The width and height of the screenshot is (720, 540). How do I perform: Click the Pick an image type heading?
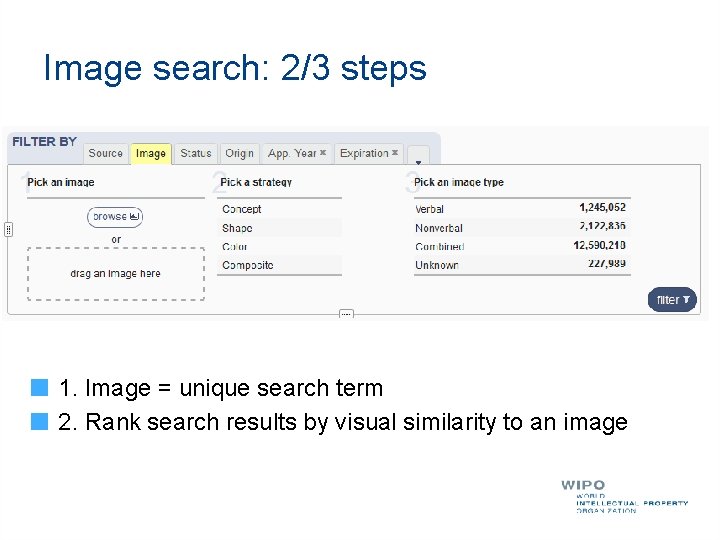point(459,182)
